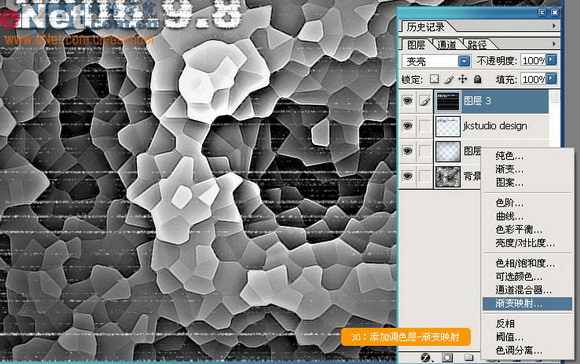Viewport: 580px width, 364px height.
Task: Create new layer group from the panel footer
Action: [469, 357]
